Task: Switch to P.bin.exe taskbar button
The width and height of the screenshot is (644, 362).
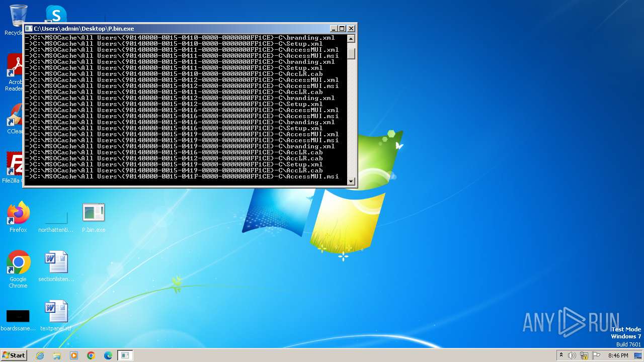Action: (125, 355)
